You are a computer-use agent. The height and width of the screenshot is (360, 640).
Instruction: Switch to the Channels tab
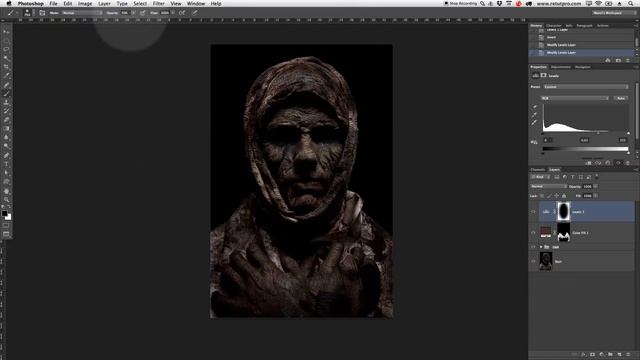[x=538, y=169]
